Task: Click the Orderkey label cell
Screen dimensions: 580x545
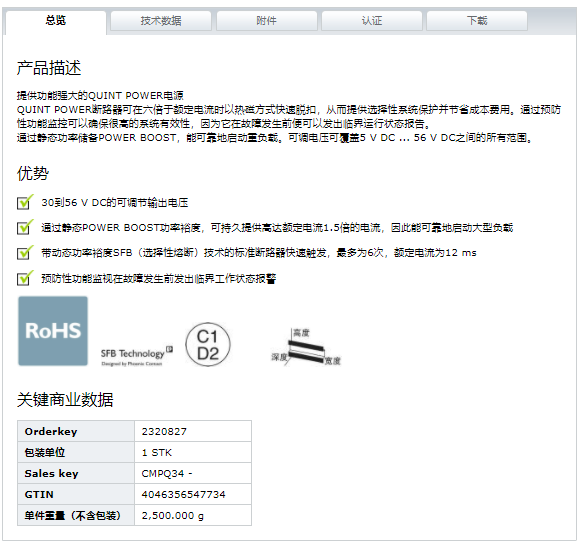Action: tap(76, 431)
